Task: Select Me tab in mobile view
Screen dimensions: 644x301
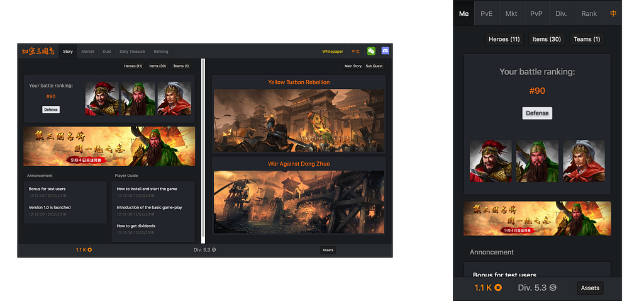Action: [x=464, y=14]
